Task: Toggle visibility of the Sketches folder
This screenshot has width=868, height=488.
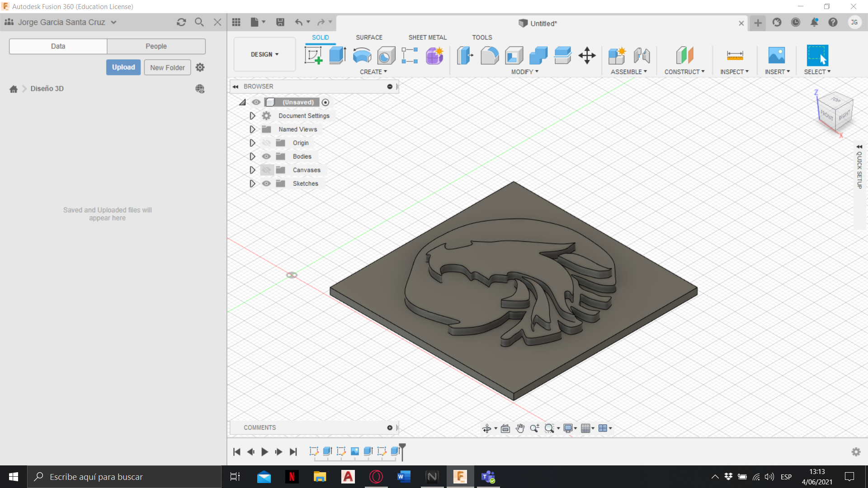Action: (x=266, y=183)
